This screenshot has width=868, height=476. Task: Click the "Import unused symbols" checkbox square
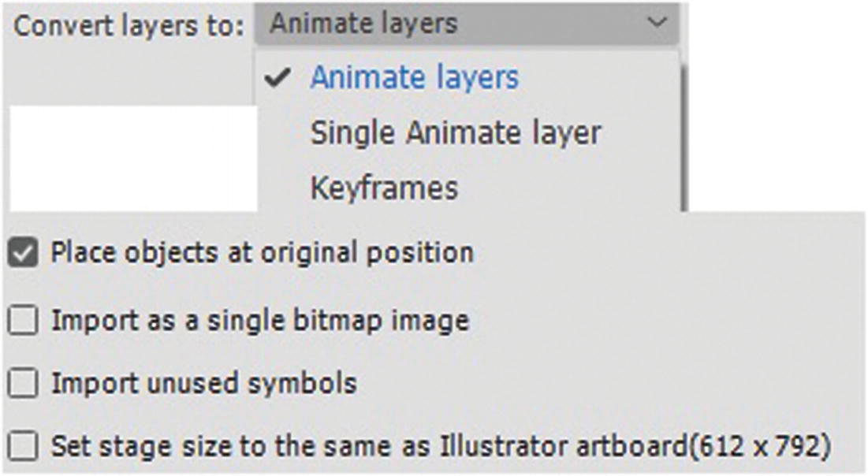pos(24,382)
